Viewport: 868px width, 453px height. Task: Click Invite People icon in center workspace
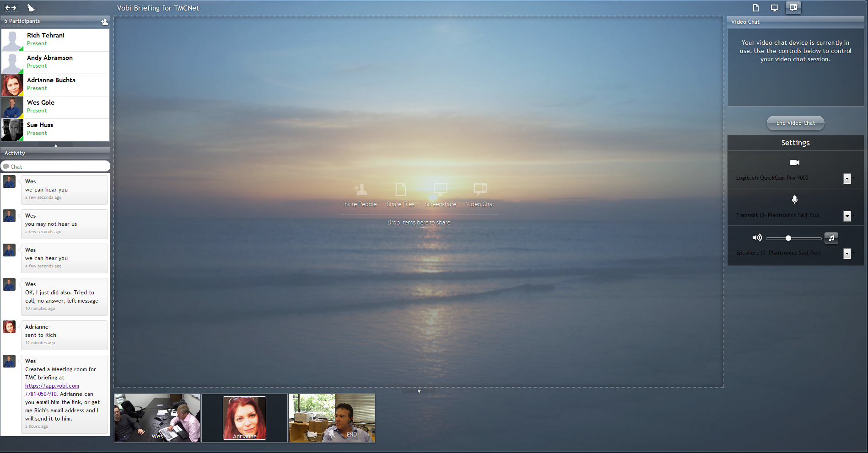coord(360,189)
